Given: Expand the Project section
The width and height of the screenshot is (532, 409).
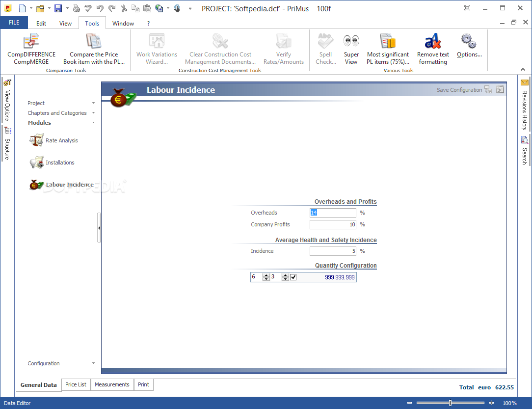Looking at the screenshot, I should pos(61,103).
